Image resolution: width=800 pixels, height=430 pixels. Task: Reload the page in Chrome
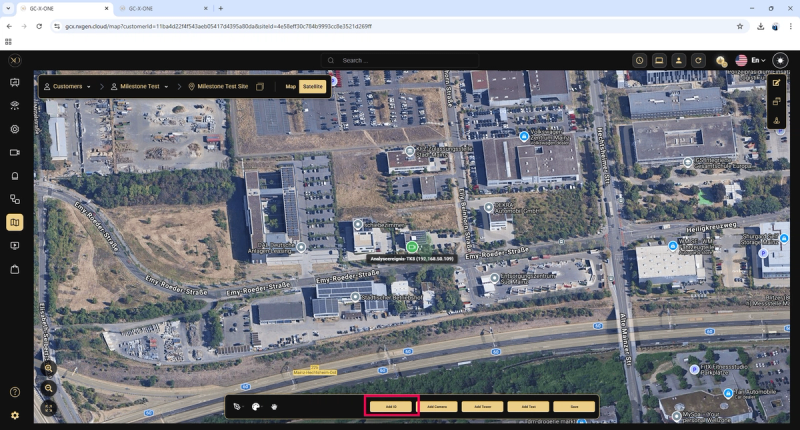[x=39, y=26]
